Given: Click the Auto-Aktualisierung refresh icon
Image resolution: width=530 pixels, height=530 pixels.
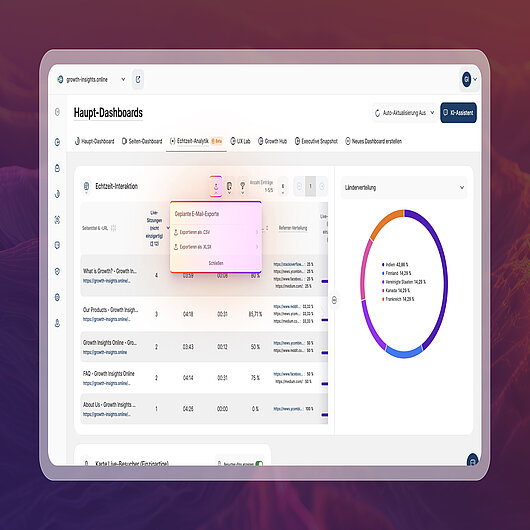Looking at the screenshot, I should [x=378, y=113].
